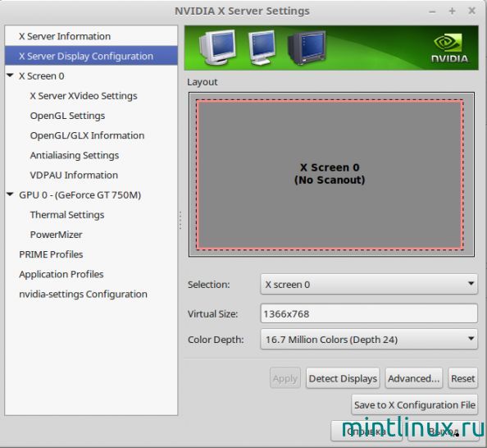The image size is (487, 448).
Task: Open PowerMizer page
Action: pos(56,235)
